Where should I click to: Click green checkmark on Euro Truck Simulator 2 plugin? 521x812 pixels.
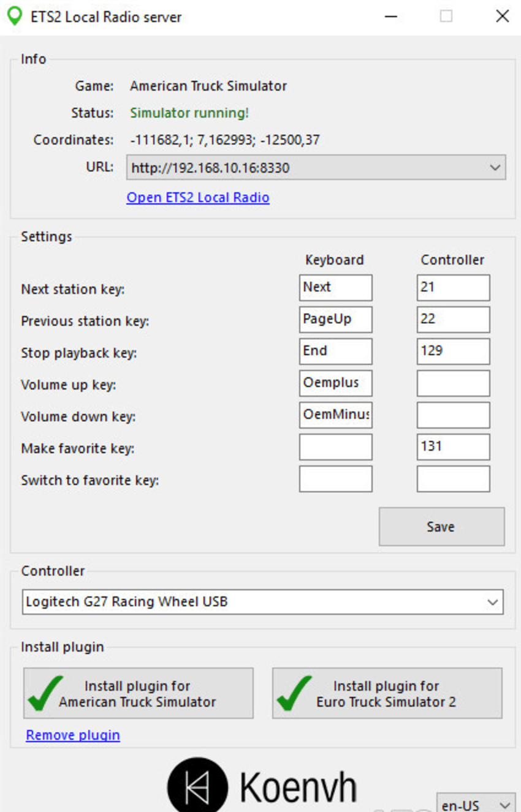295,693
